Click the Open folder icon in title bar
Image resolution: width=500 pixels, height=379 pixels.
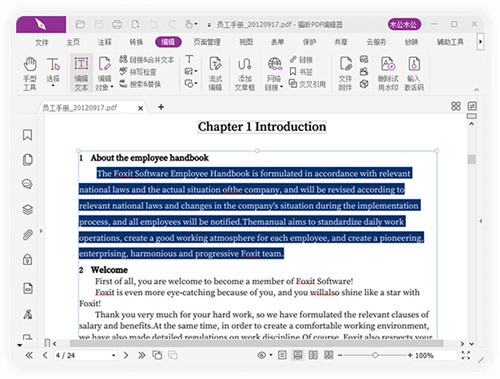[x=80, y=24]
